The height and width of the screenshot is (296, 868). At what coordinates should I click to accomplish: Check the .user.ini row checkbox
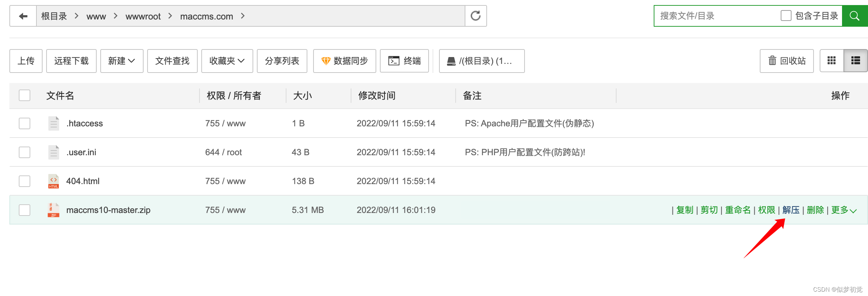tap(25, 152)
